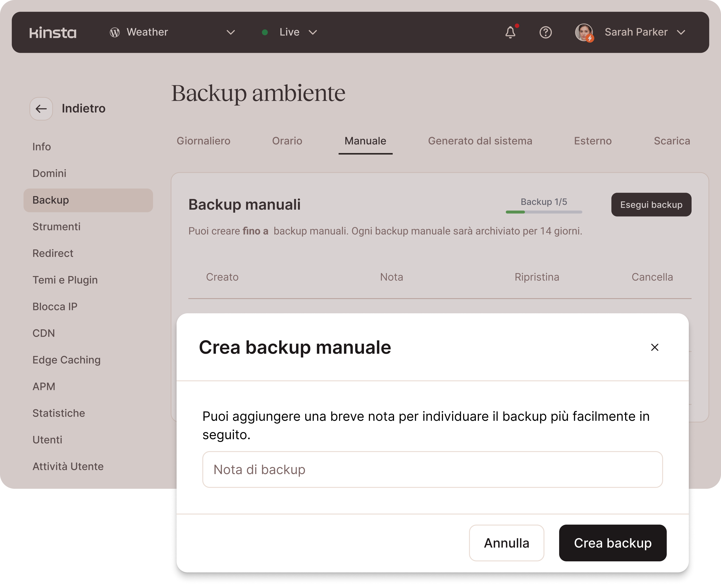Switch to the Generato dal sistema tab
This screenshot has height=588, width=721.
pos(480,141)
